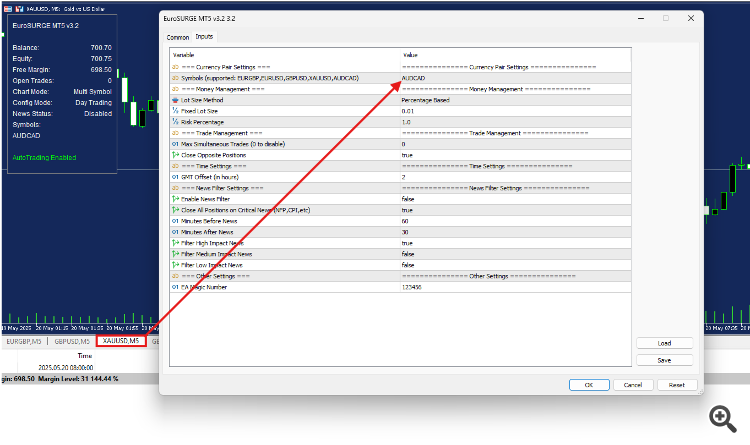Click the Max Simultaneous Trades integer icon

click(x=175, y=144)
